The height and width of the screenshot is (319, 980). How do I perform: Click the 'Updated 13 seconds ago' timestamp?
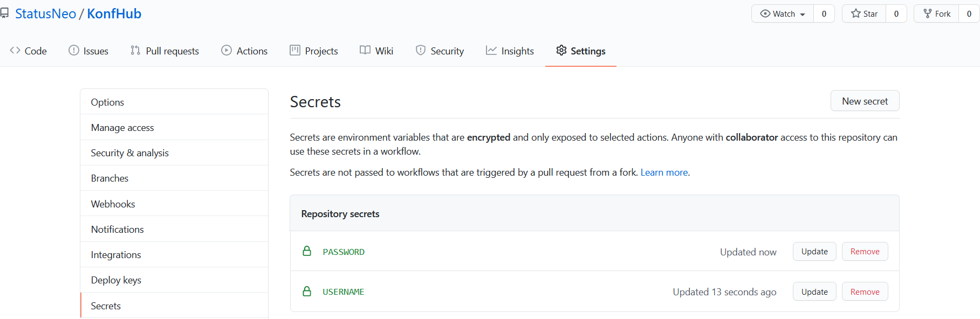724,292
